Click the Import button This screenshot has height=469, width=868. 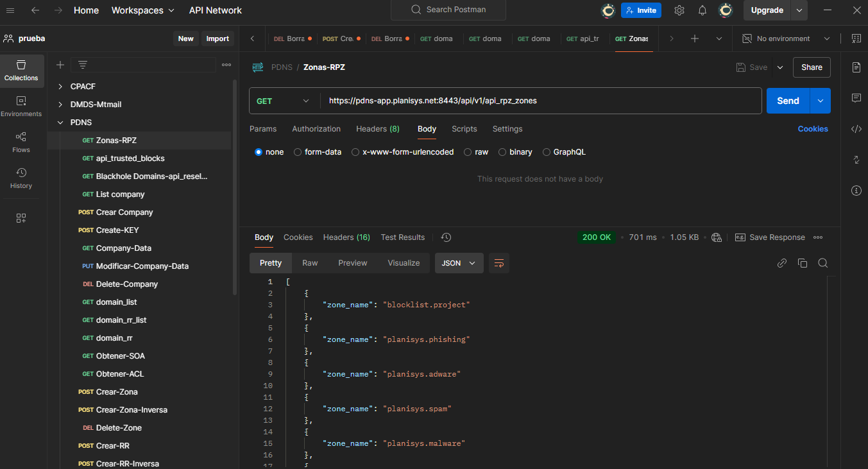tap(217, 38)
